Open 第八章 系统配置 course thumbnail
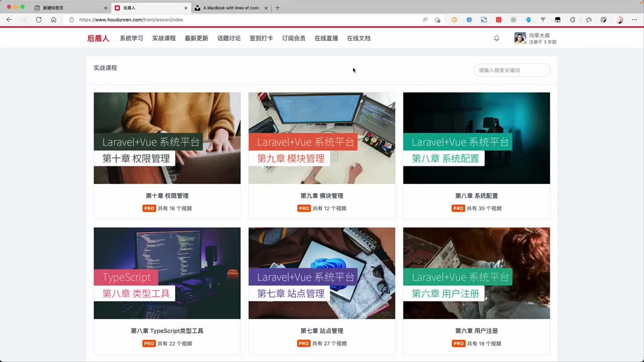 (x=476, y=138)
